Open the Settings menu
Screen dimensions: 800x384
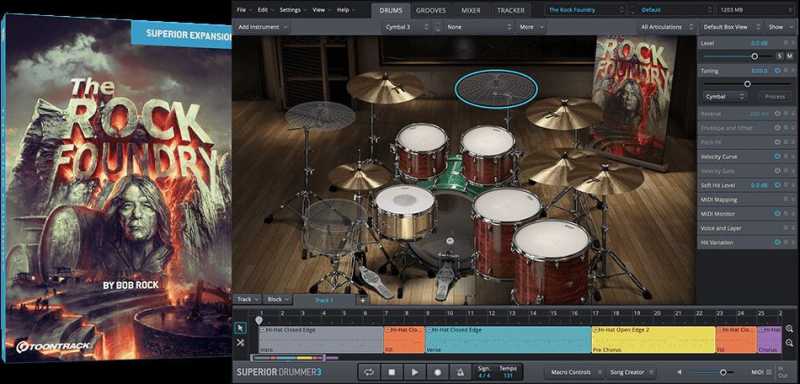293,10
